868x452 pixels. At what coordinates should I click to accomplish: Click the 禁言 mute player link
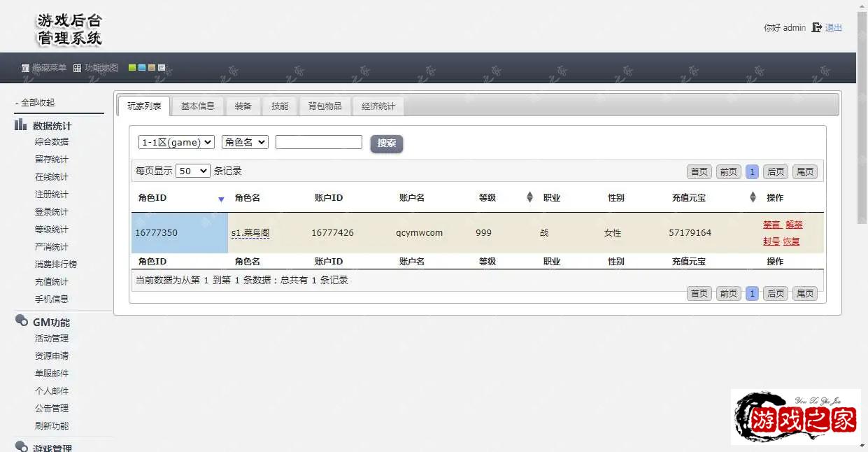tap(771, 225)
